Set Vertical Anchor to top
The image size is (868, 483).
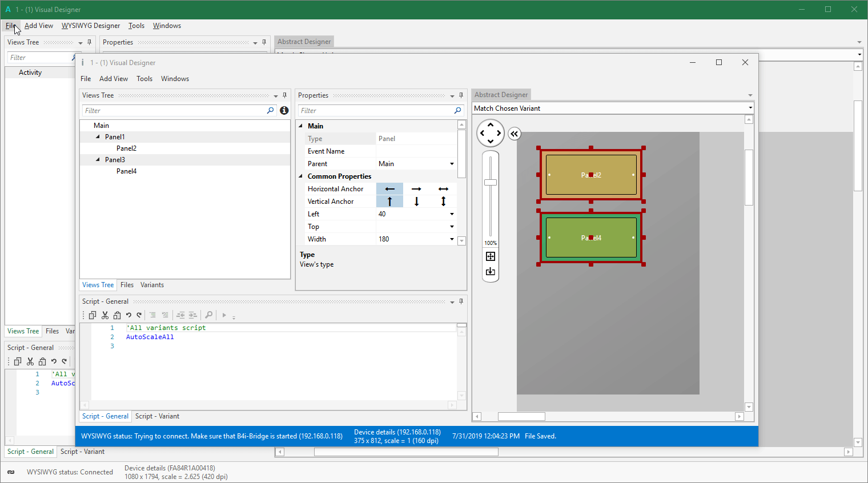389,202
